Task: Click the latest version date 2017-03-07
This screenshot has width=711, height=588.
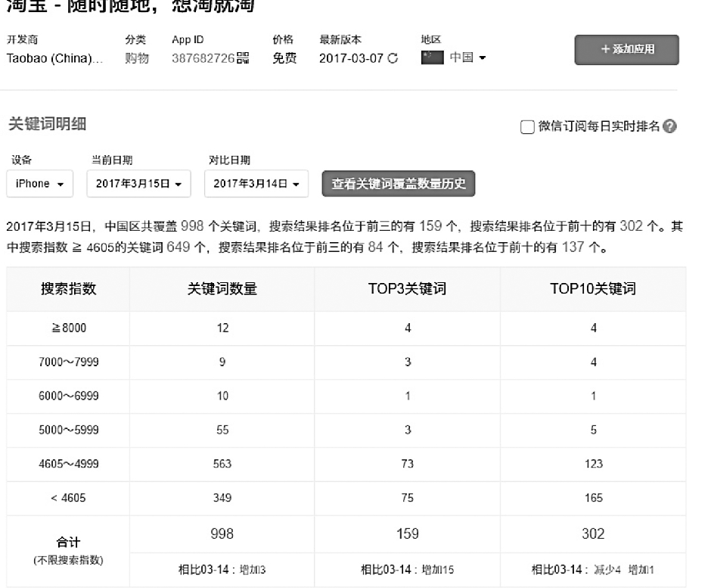Action: click(x=352, y=58)
